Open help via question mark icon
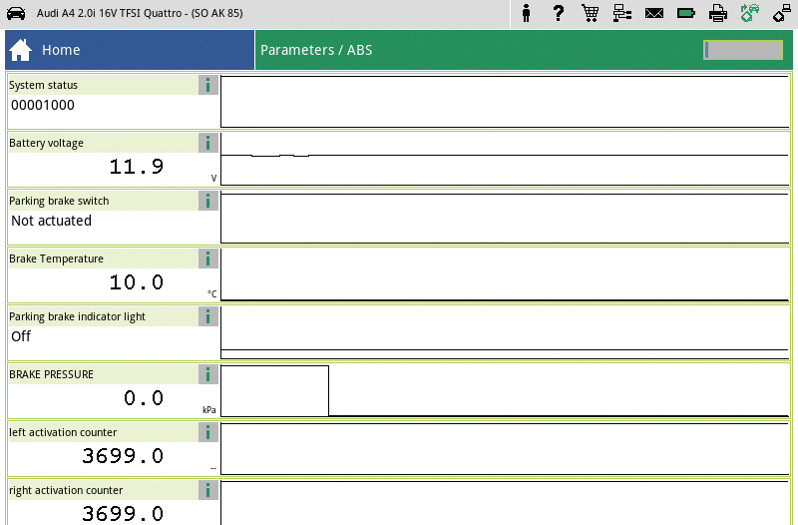Viewport: 798px width, 525px height. pos(558,13)
